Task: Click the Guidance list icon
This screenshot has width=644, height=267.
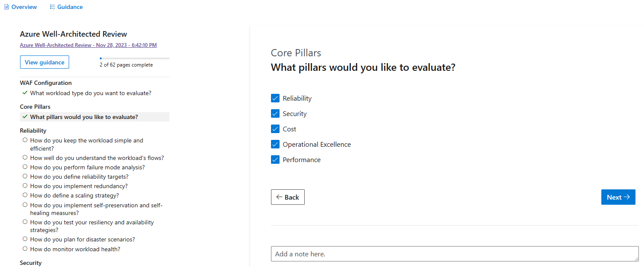Action: click(x=52, y=7)
